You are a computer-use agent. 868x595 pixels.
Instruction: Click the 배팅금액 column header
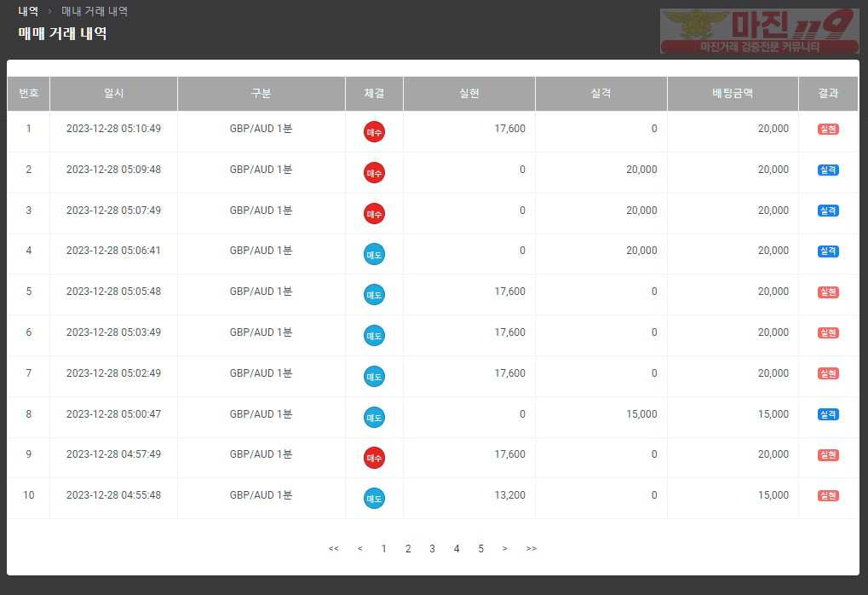(733, 94)
